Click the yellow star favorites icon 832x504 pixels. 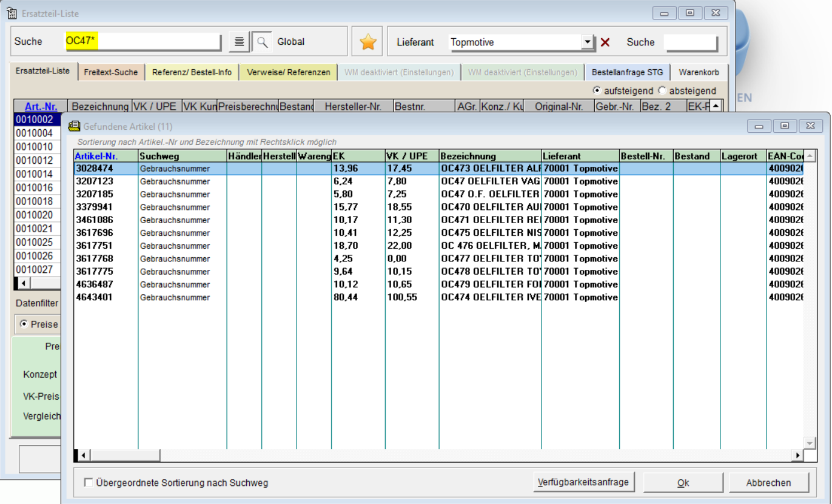point(368,42)
